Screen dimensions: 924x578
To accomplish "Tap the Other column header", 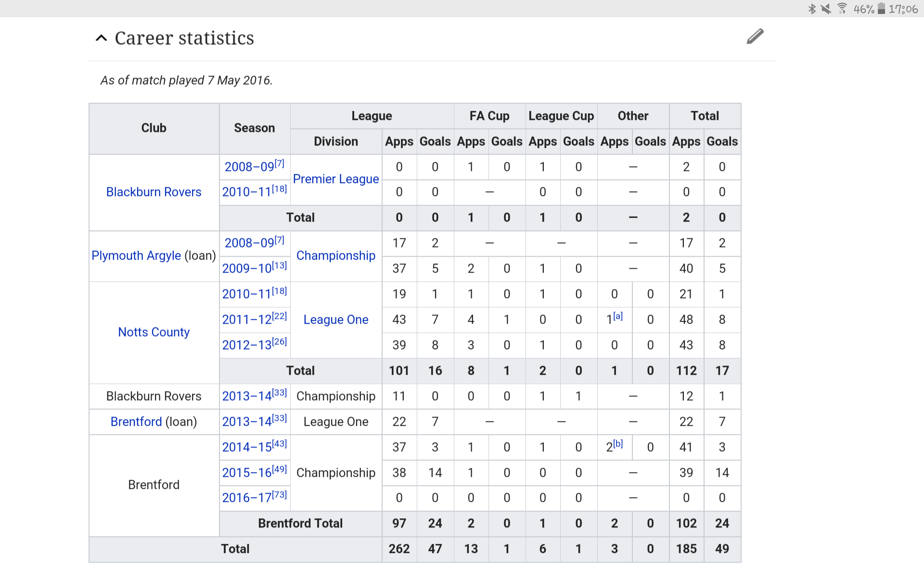I will (x=633, y=116).
